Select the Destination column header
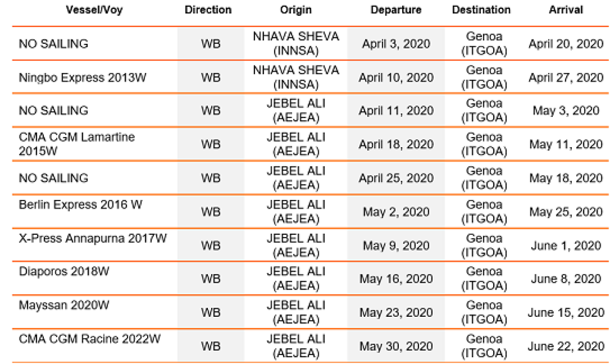Screen dimensions: 610x364 tap(481, 10)
